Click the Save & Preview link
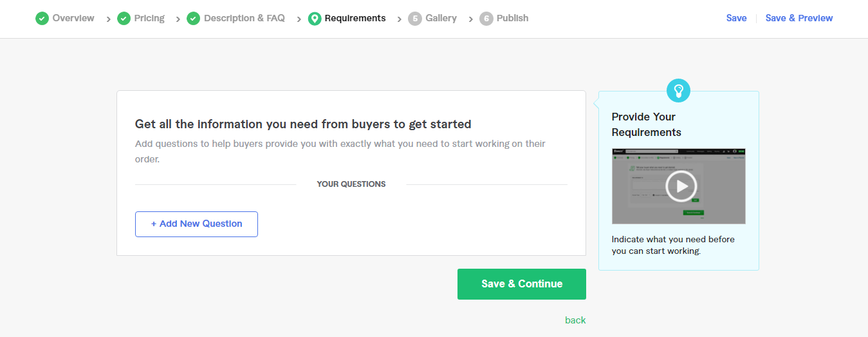The height and width of the screenshot is (337, 868). pos(799,18)
